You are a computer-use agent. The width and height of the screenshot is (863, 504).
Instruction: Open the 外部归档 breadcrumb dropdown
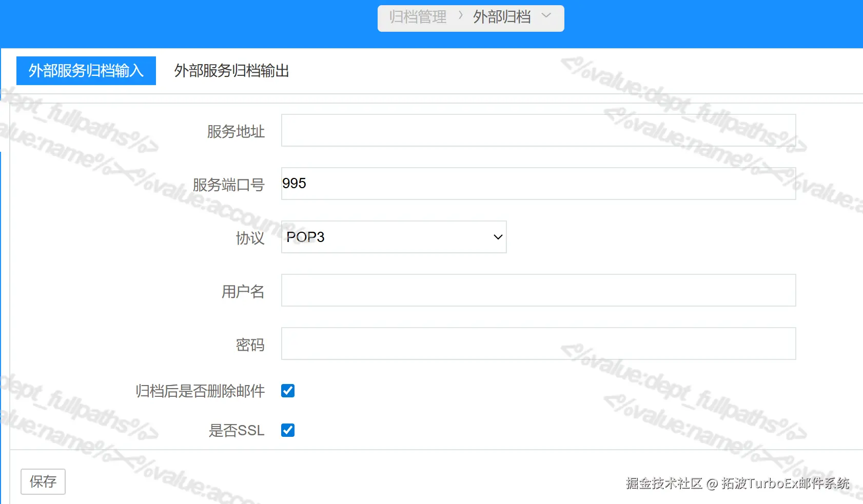coord(545,17)
